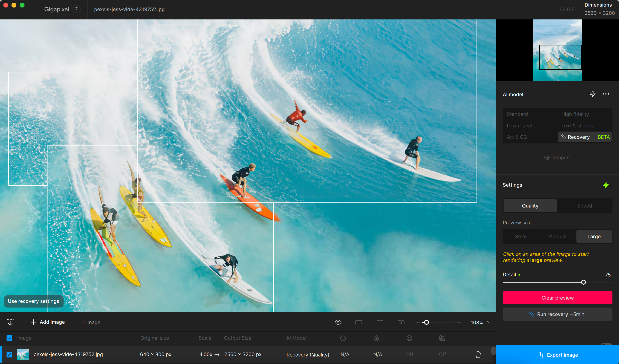Viewport: 619px width, 364px height.
Task: Select the Low res v2 model
Action: point(520,125)
